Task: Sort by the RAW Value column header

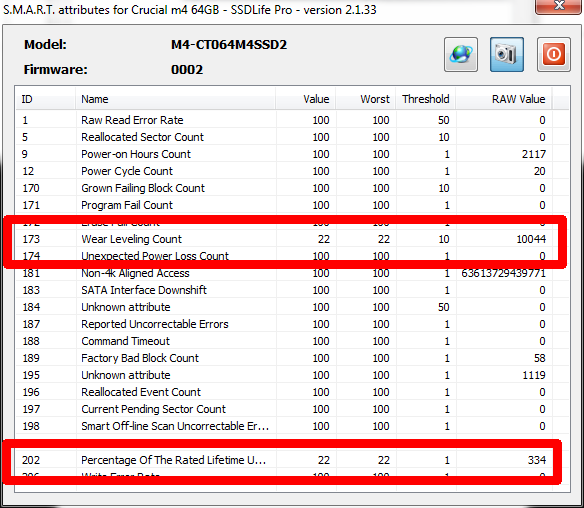Action: [504, 99]
